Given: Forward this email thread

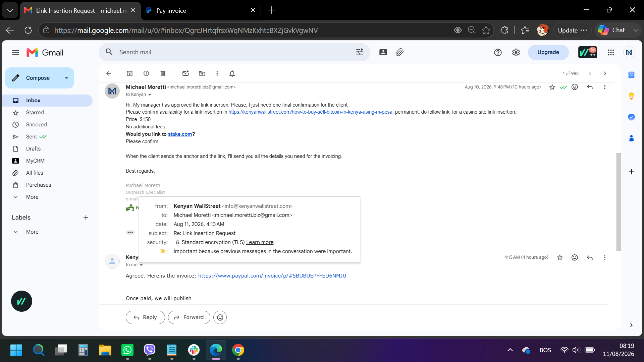Looking at the screenshot, I should (189, 317).
